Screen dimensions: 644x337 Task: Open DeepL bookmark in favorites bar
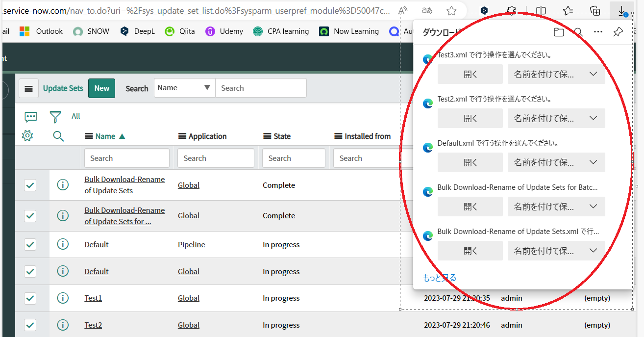click(x=137, y=31)
